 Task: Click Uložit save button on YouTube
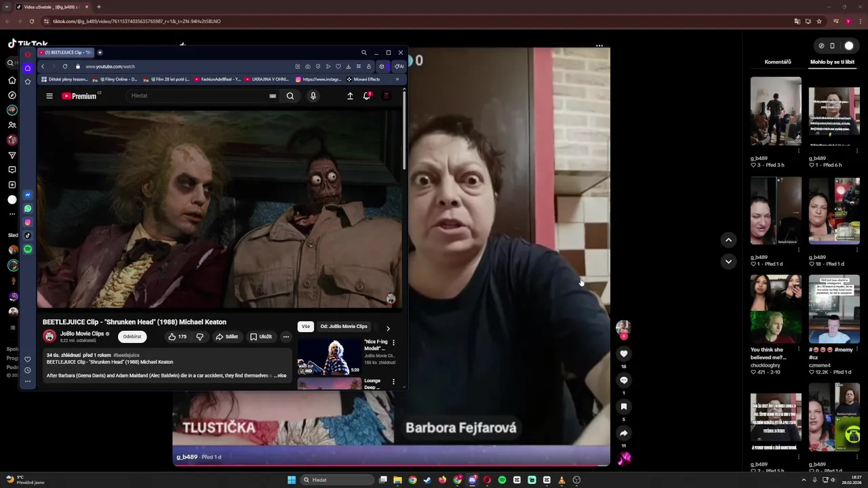tap(261, 337)
